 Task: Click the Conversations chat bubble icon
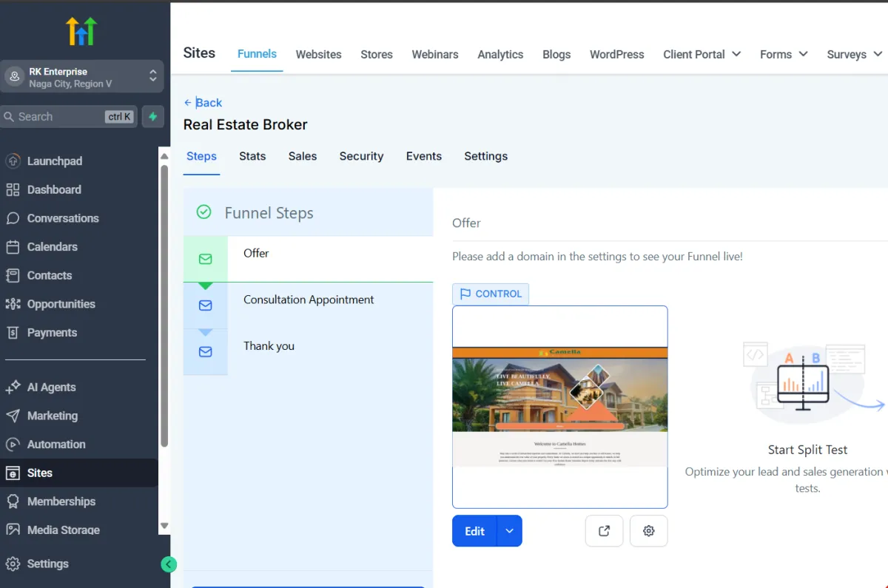(13, 218)
